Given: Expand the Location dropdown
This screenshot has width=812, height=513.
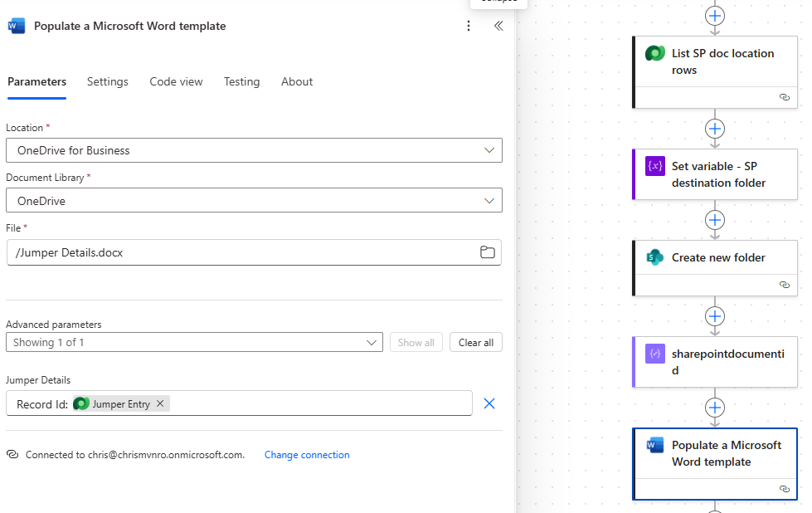Looking at the screenshot, I should [x=489, y=150].
